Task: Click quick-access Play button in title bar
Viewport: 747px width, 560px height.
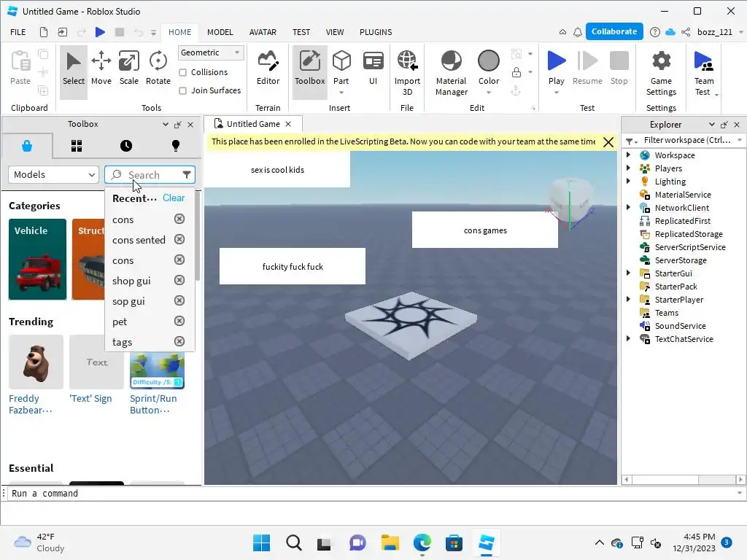Action: (100, 32)
